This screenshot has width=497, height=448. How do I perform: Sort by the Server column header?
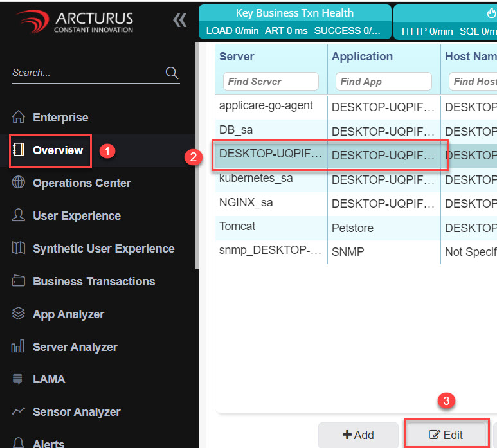tap(237, 57)
